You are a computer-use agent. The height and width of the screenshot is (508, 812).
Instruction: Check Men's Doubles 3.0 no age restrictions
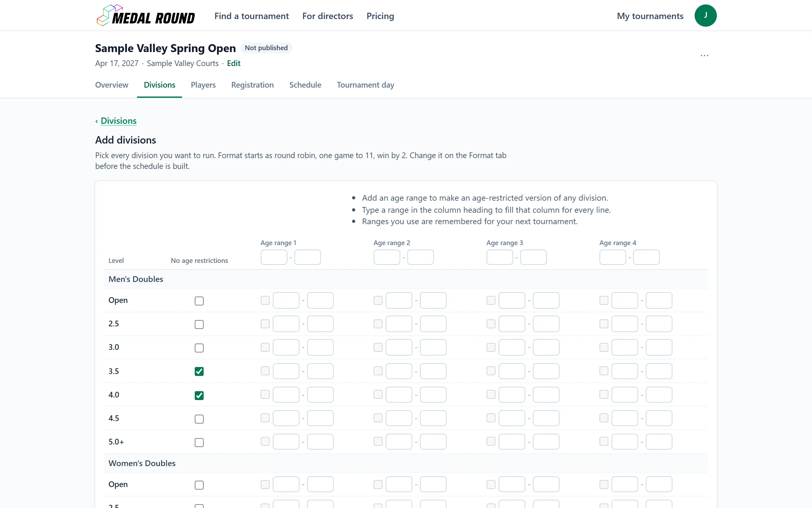[x=199, y=348]
